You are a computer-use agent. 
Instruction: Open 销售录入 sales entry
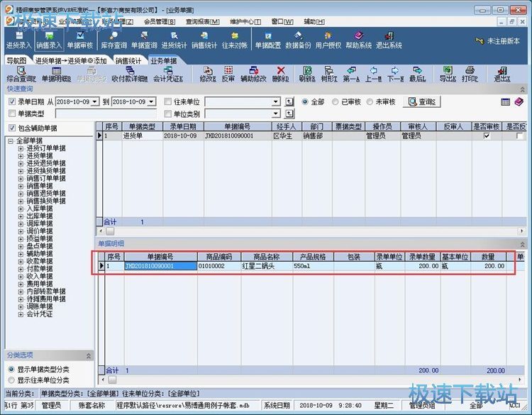click(x=49, y=40)
